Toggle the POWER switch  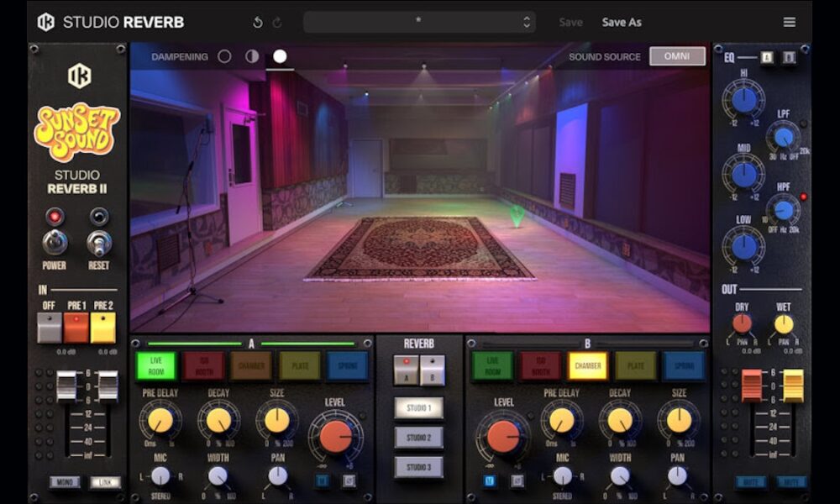click(55, 243)
